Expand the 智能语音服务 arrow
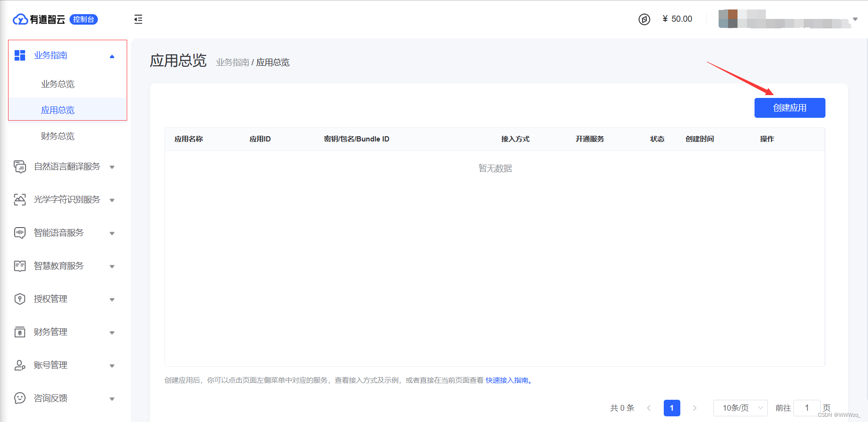 pyautogui.click(x=112, y=233)
